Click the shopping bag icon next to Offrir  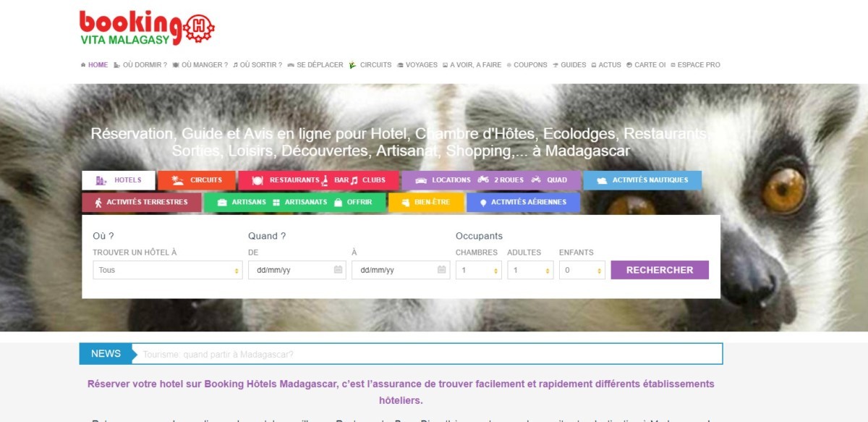(338, 203)
